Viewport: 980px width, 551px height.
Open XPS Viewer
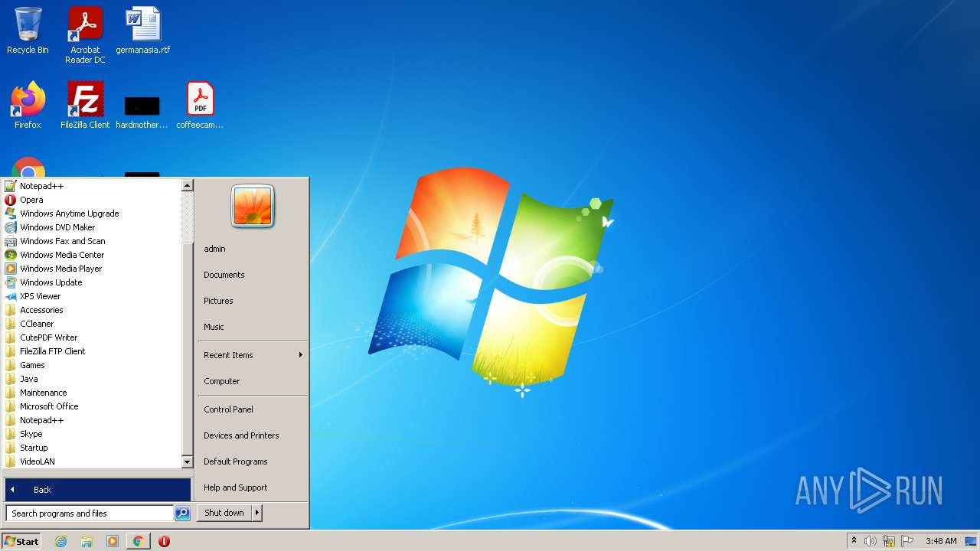[92, 296]
